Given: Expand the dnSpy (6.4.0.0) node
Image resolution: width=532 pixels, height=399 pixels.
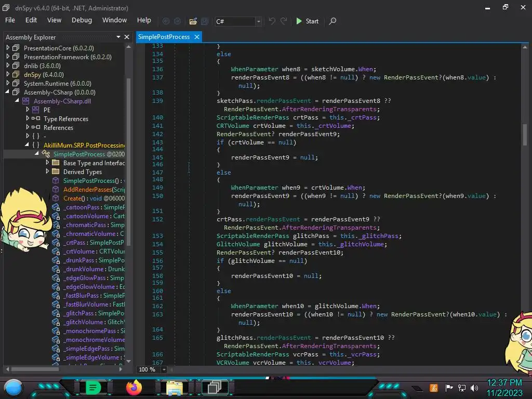Looking at the screenshot, I should (8, 74).
